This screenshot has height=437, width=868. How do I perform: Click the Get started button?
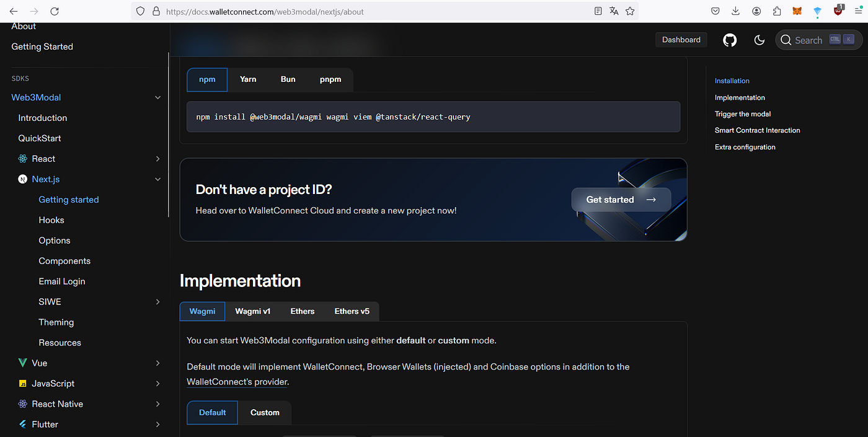(x=621, y=200)
